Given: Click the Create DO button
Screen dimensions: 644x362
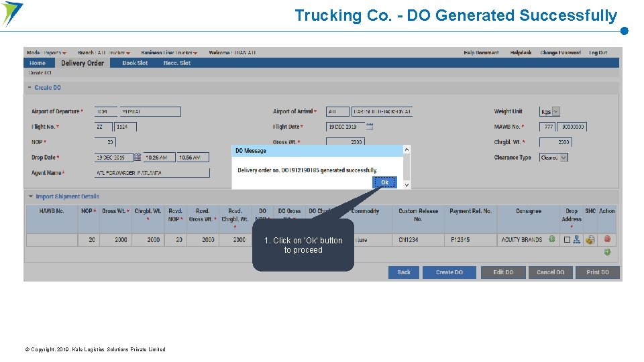Looking at the screenshot, I should [449, 272].
